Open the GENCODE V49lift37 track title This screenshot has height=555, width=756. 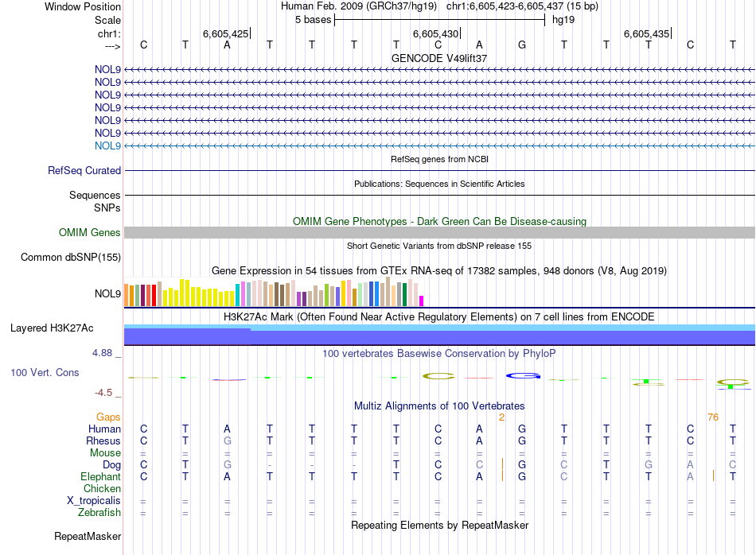tap(439, 58)
